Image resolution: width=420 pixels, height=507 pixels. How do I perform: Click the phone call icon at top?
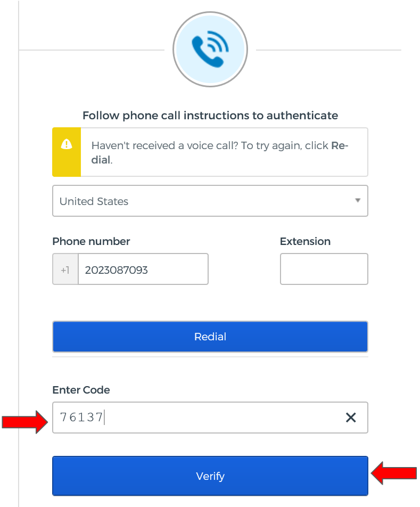coord(210,49)
